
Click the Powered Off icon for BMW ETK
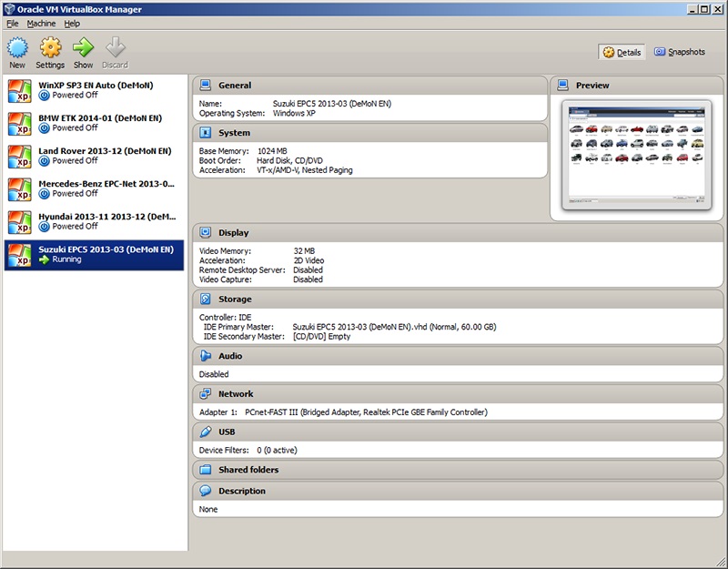44,128
